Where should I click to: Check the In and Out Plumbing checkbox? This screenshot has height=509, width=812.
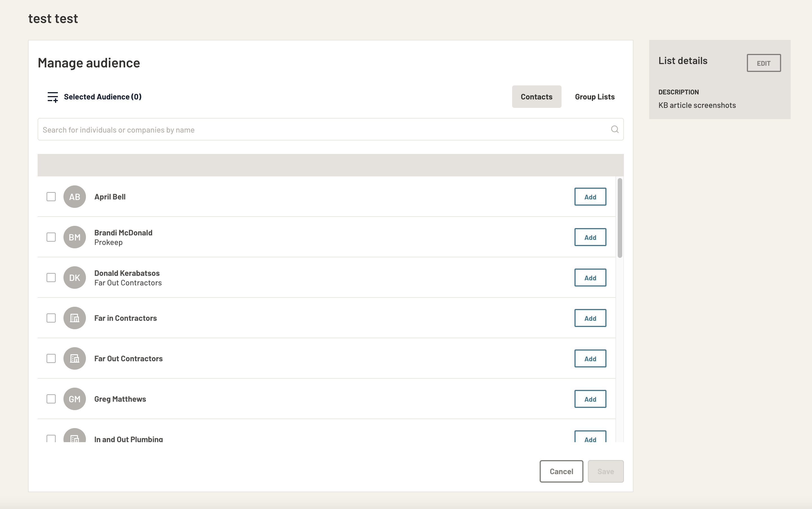tap(51, 438)
